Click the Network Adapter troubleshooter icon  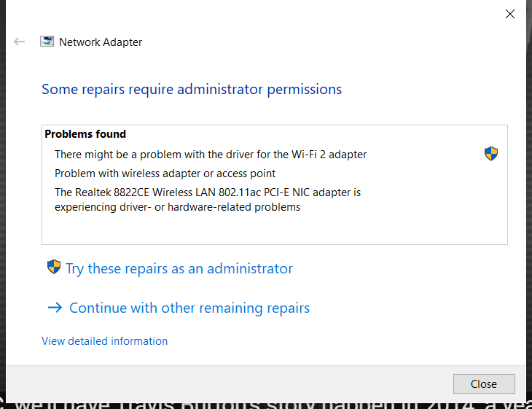coord(47,42)
